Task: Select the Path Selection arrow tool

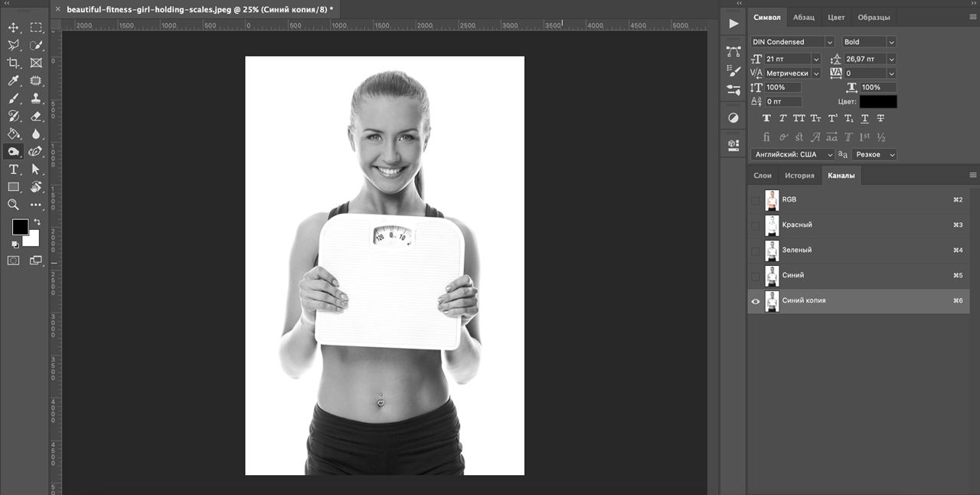Action: 36,169
